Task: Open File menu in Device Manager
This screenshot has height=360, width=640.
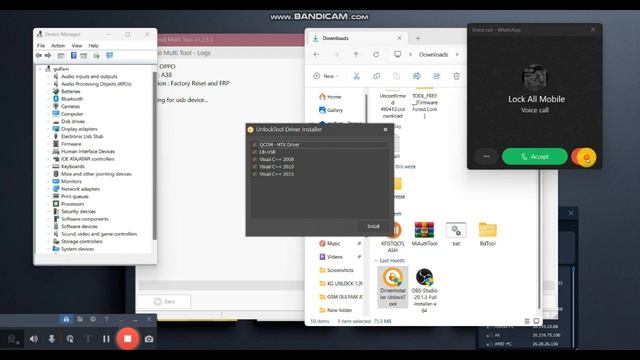Action: tap(41, 46)
